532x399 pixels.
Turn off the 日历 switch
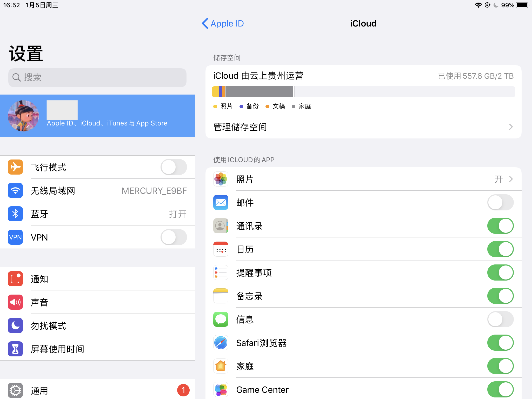click(x=500, y=249)
